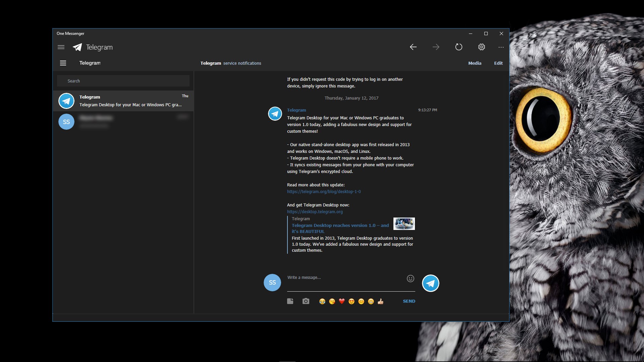Click the Thursday, January 12, 2017 date separator
644x362 pixels.
[352, 98]
